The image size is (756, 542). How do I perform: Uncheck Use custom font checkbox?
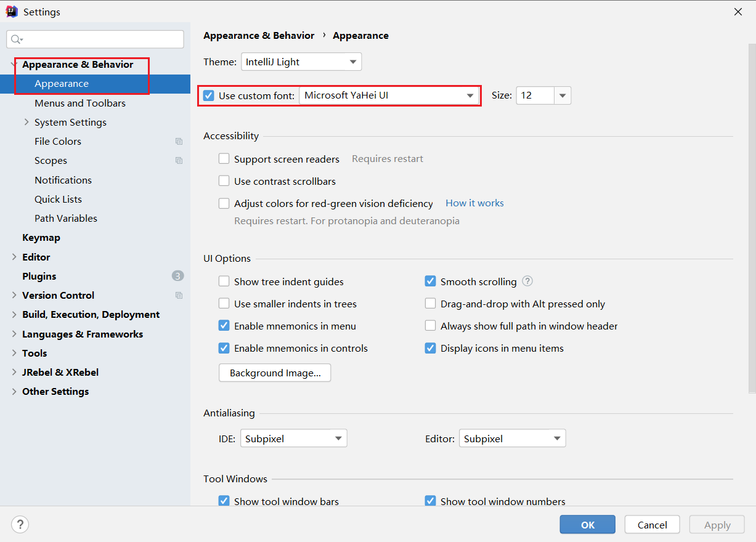pos(209,95)
